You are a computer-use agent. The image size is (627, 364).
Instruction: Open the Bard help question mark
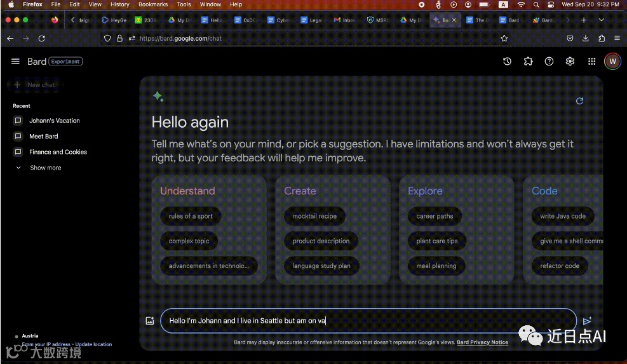(x=549, y=61)
